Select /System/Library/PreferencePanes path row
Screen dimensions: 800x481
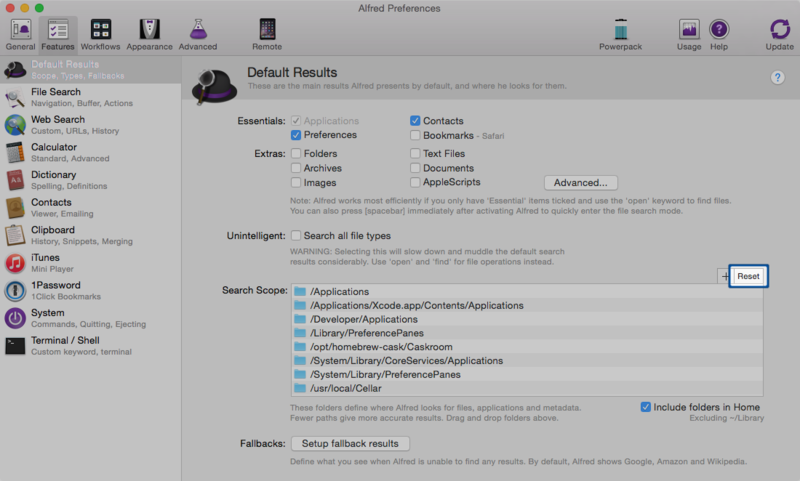[x=527, y=374]
